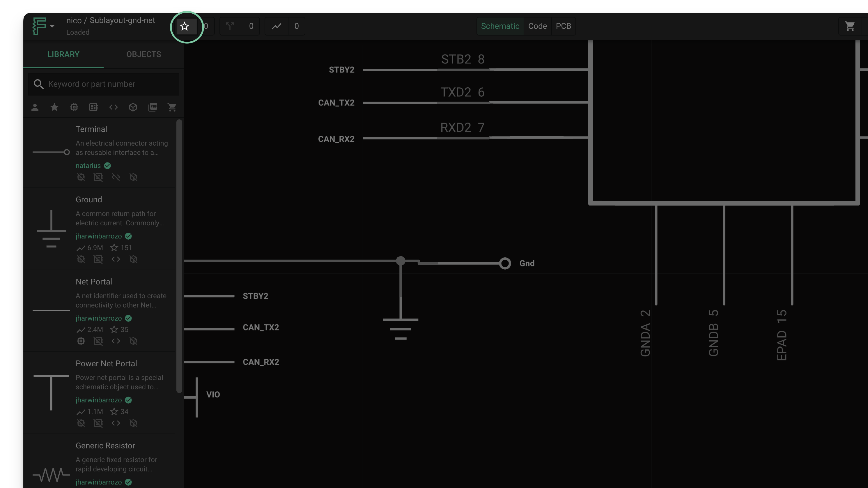
Task: Click Ground's no-3D-model crossed icon
Action: (x=133, y=259)
